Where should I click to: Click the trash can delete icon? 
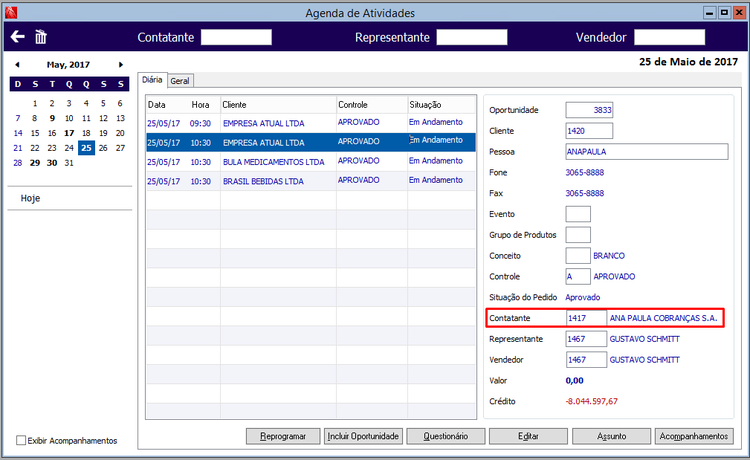tap(41, 37)
